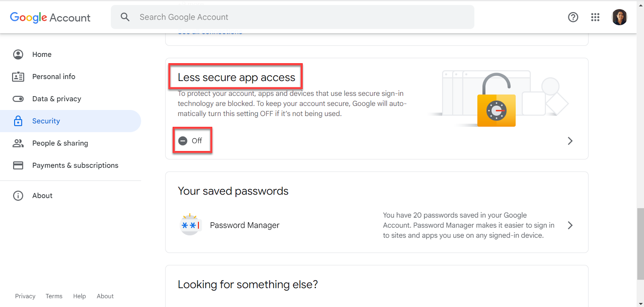
Task: Click the vertical scrollbar thumb
Action: point(640,244)
